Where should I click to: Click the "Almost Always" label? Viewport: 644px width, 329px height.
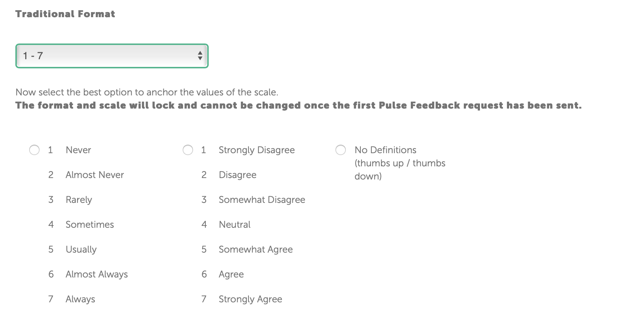tap(96, 274)
